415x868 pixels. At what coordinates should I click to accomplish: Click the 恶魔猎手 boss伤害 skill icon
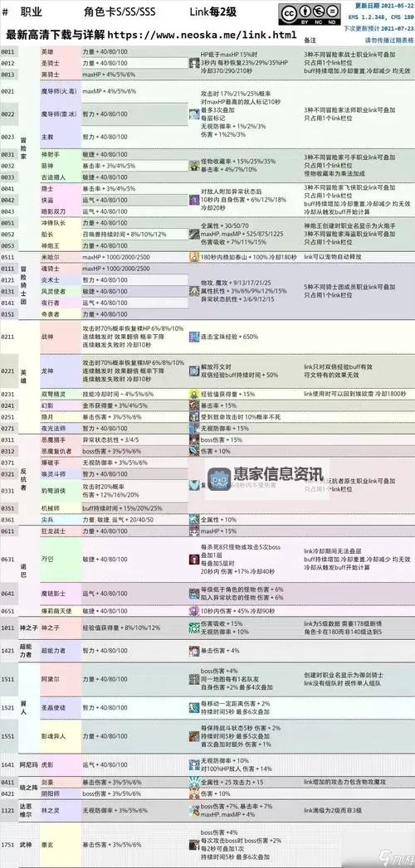coord(194,439)
